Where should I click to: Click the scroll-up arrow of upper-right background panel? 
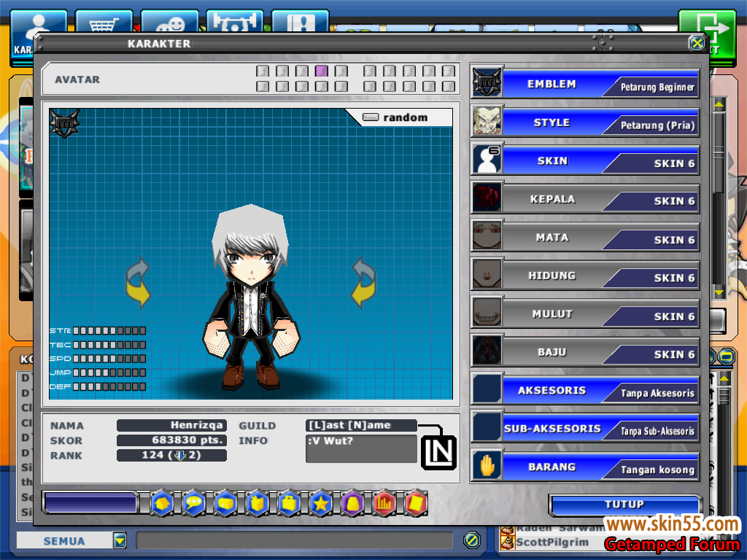click(x=719, y=104)
